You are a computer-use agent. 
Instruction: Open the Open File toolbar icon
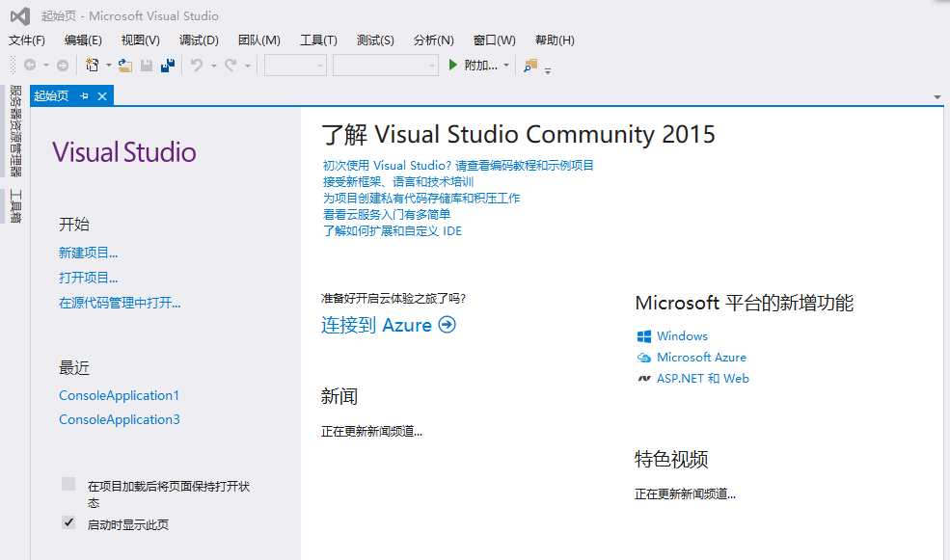pos(125,65)
